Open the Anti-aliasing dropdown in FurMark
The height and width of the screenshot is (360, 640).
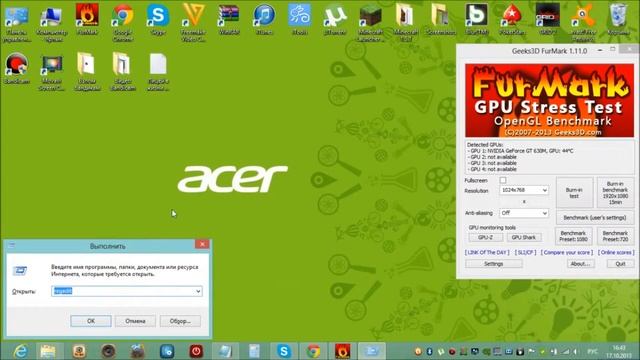tap(524, 213)
